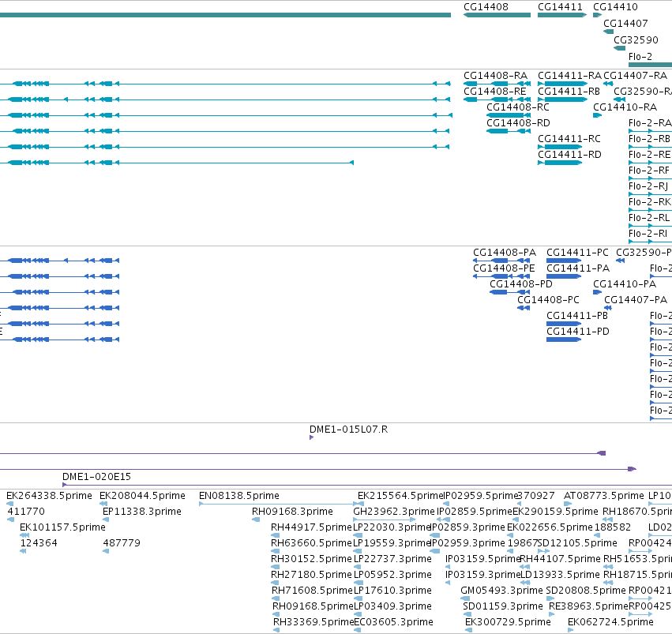Select the EK208044.5prime EST label
The height and width of the screenshot is (634, 672).
coord(142,496)
